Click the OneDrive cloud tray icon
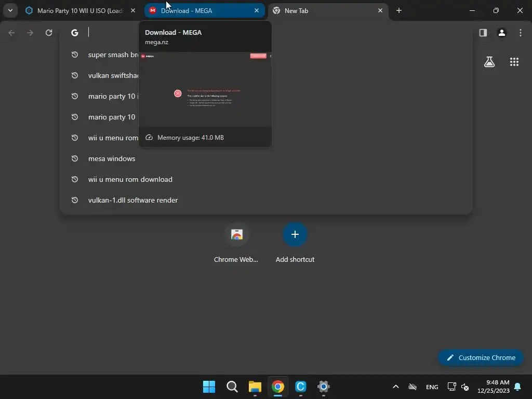 413,387
